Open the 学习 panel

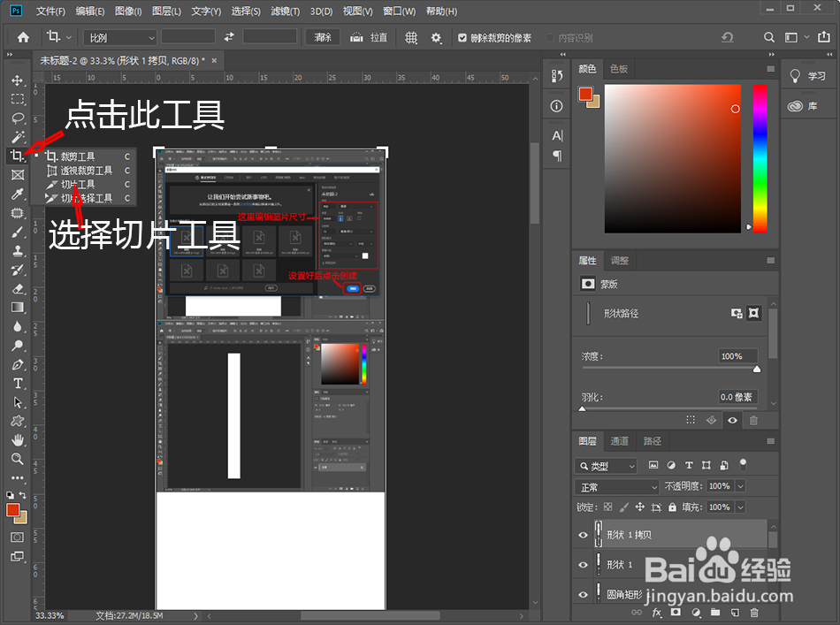tap(808, 76)
